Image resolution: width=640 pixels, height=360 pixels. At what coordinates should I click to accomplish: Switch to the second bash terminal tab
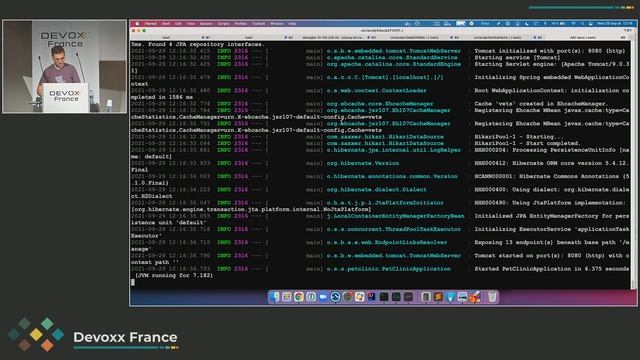click(x=249, y=38)
